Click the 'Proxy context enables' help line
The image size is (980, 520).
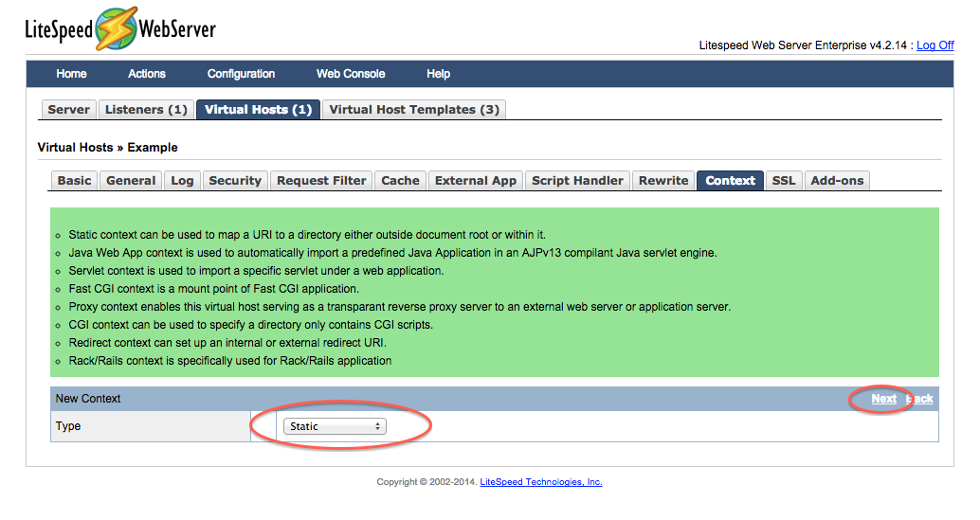coord(399,307)
